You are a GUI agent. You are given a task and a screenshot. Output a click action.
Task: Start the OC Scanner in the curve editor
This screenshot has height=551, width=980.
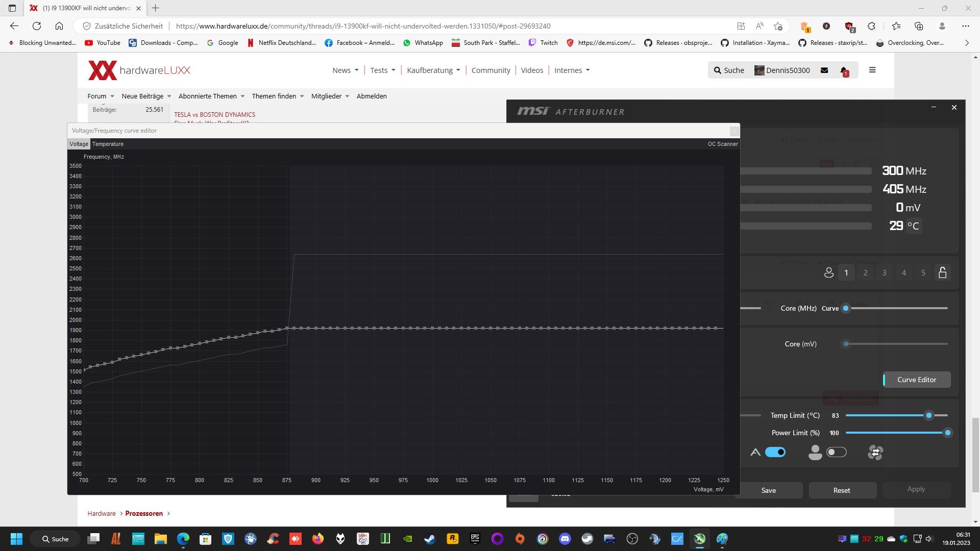[723, 144]
